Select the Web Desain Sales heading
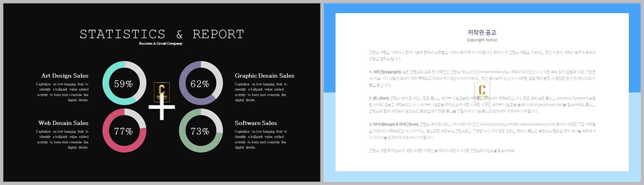Screen dimensions: 644x185 (x=63, y=123)
